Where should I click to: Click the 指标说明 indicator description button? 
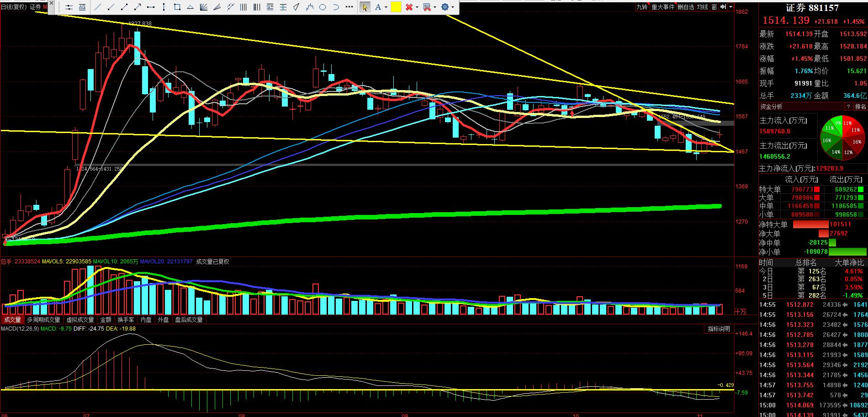719,329
